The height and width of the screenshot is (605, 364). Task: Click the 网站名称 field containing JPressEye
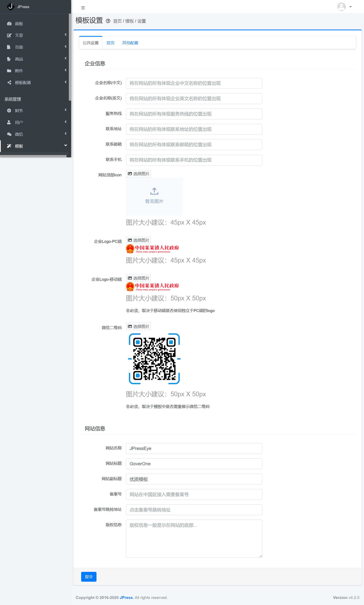(194, 448)
